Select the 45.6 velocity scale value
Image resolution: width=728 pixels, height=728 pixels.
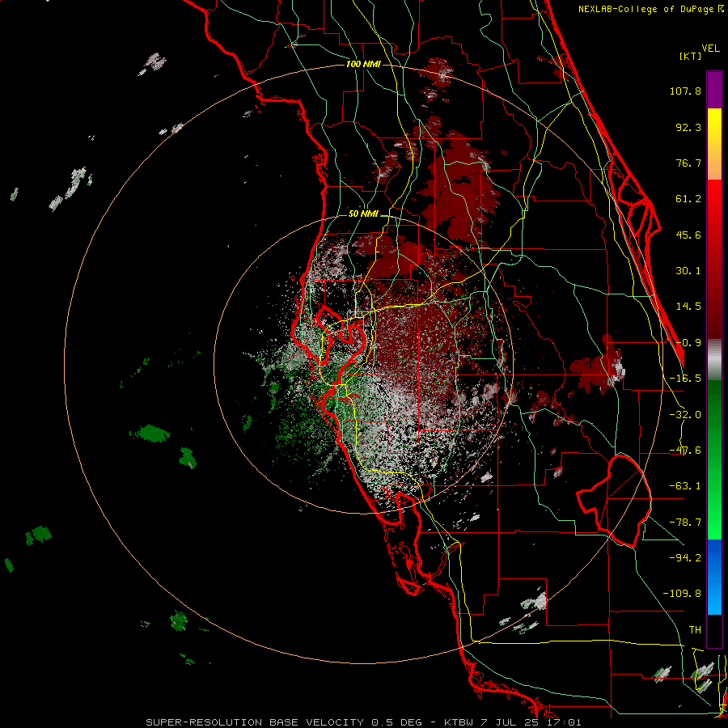tap(688, 235)
